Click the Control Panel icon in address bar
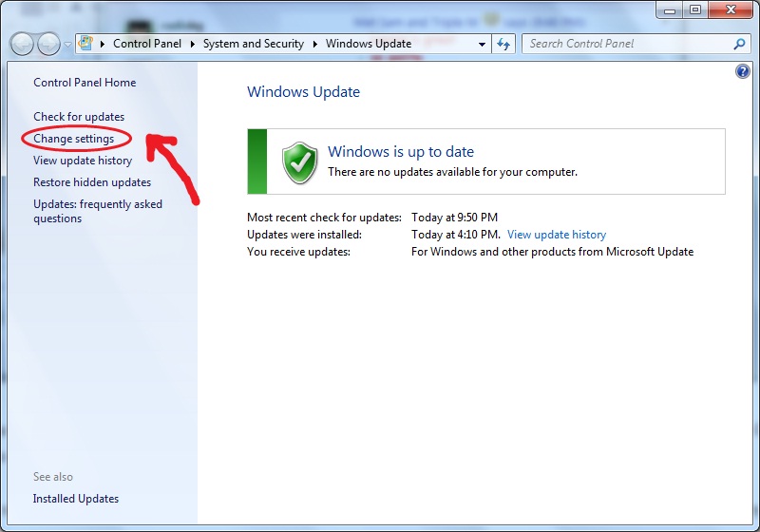Viewport: 760px width, 532px height. [x=85, y=44]
